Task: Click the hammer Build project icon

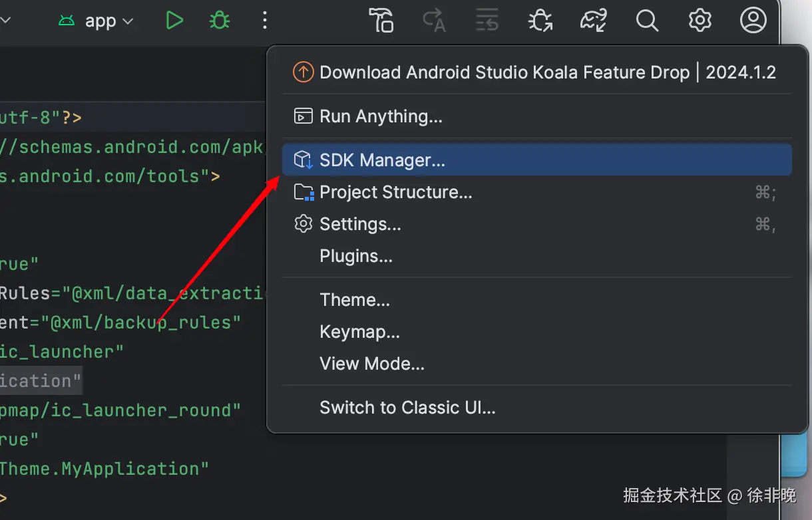Action: pyautogui.click(x=381, y=21)
